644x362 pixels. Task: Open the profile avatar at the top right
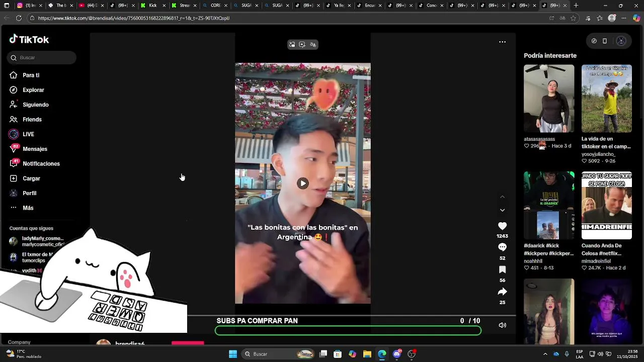tap(621, 41)
